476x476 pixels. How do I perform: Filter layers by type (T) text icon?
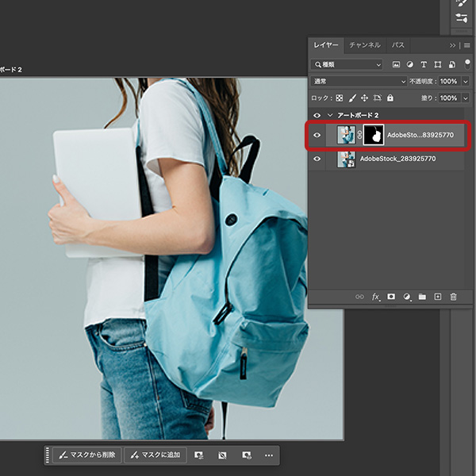424,64
